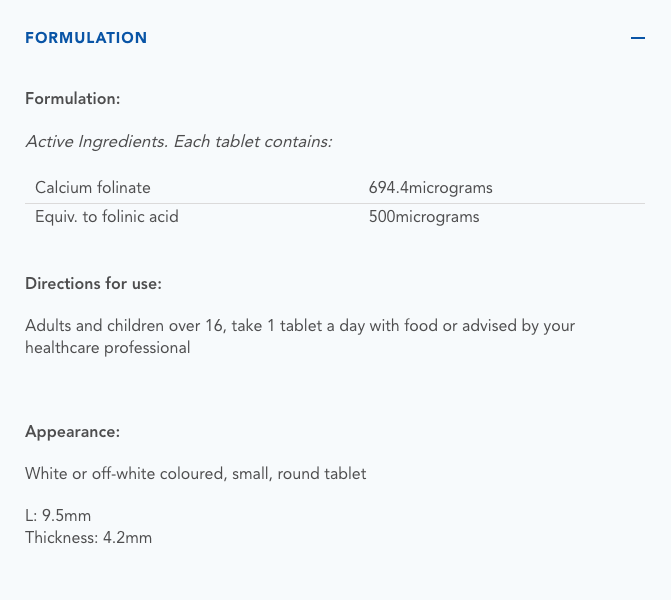Click the 'Each tablet contains:' text
This screenshot has height=600, width=671.
point(253,142)
